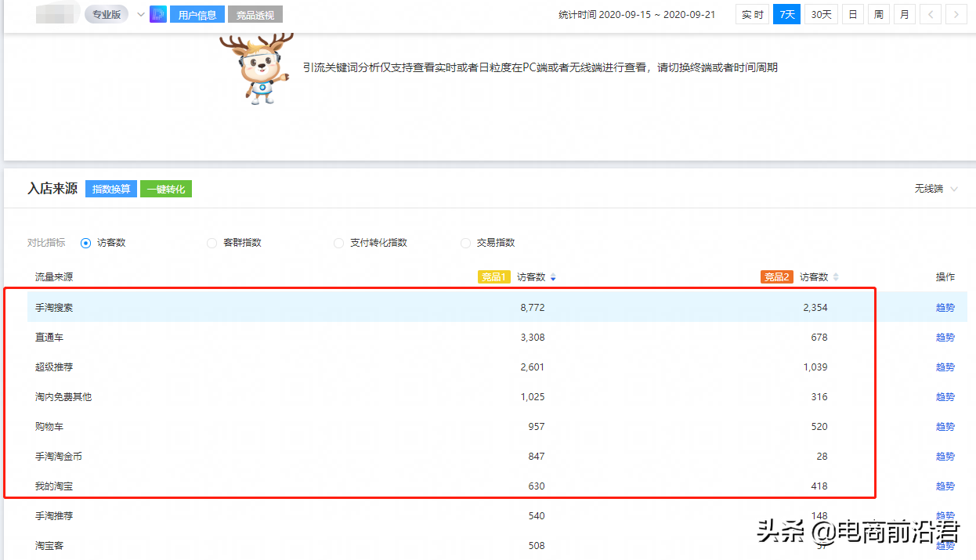Select the 客群指数 radio option
The height and width of the screenshot is (560, 976).
[x=211, y=243]
